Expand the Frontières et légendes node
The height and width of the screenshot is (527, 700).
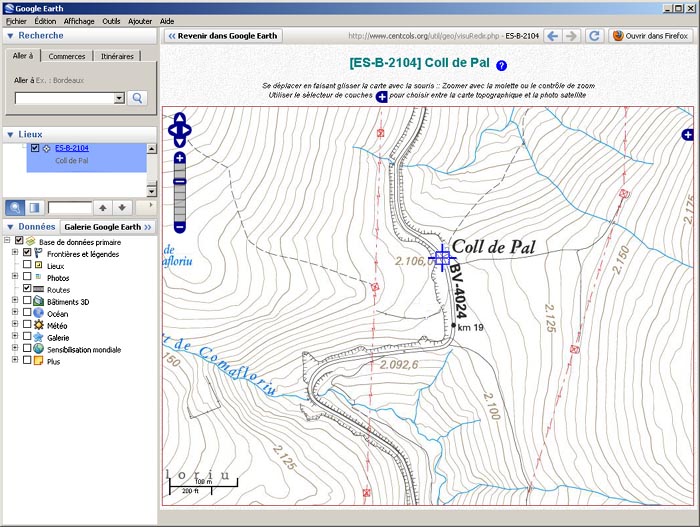[15, 253]
